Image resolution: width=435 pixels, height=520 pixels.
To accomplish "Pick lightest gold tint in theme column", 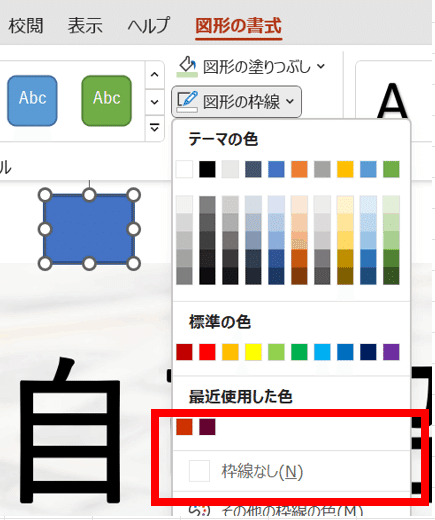I will pyautogui.click(x=345, y=204).
